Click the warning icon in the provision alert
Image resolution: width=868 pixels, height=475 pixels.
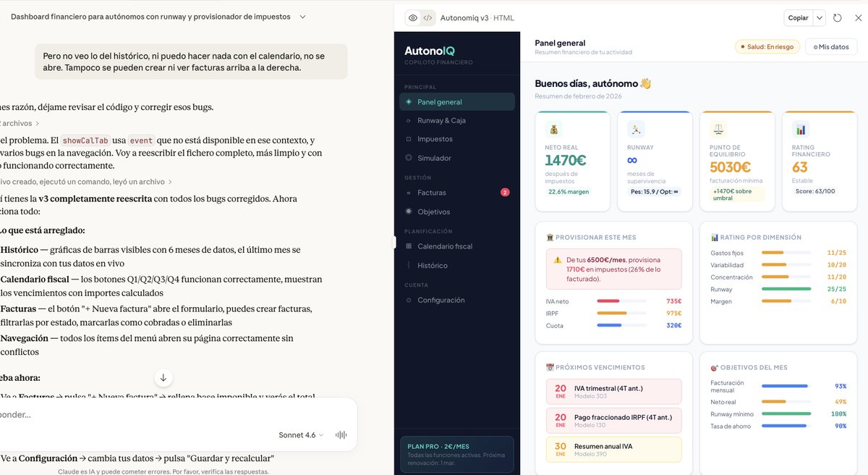pos(558,259)
